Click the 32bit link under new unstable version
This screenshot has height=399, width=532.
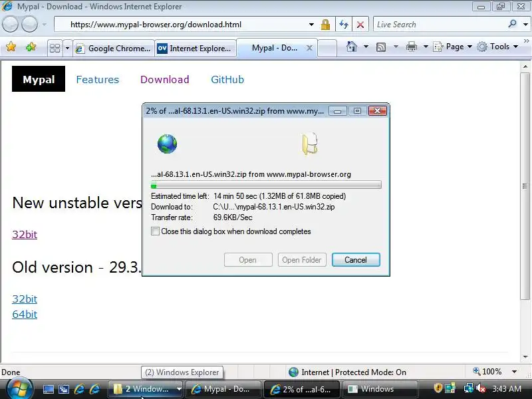(25, 235)
